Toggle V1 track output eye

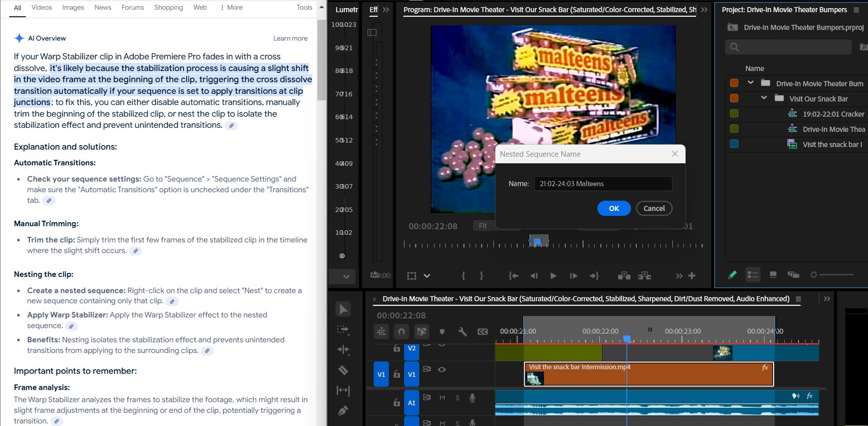point(442,370)
